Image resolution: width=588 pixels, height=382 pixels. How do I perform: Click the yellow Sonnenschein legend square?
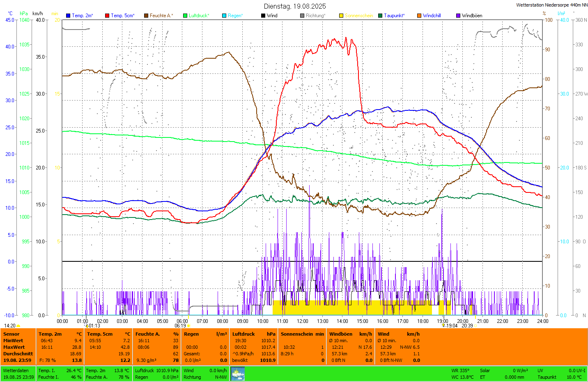341,16
